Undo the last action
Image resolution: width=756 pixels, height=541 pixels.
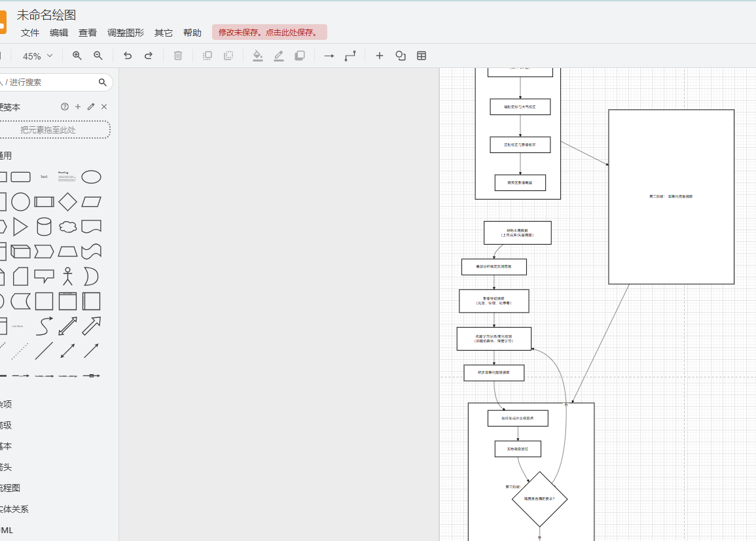(127, 56)
